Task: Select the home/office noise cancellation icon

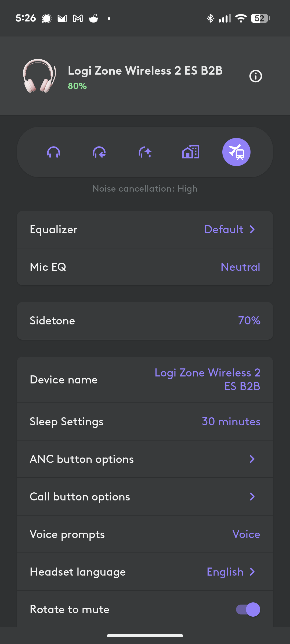Action: point(191,152)
